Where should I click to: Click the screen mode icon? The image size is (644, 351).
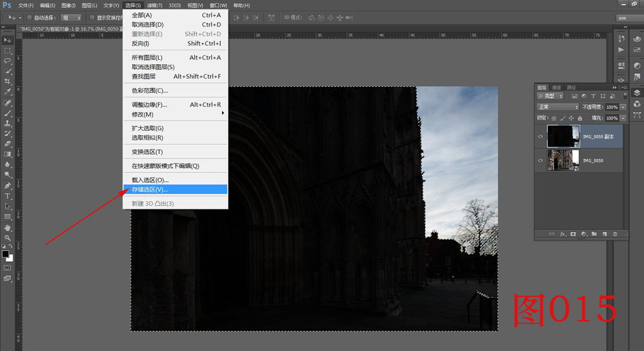click(x=8, y=278)
